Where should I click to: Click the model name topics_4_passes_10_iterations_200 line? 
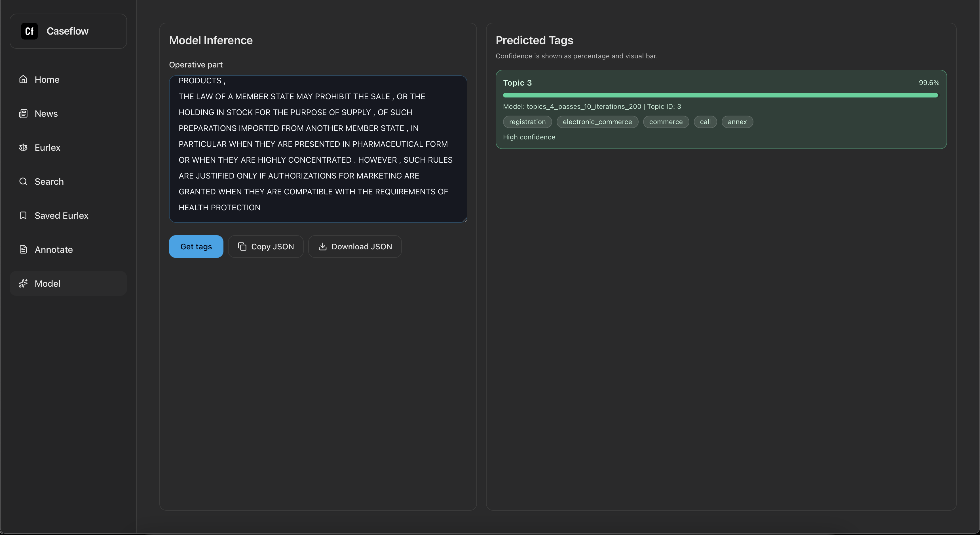click(x=592, y=107)
